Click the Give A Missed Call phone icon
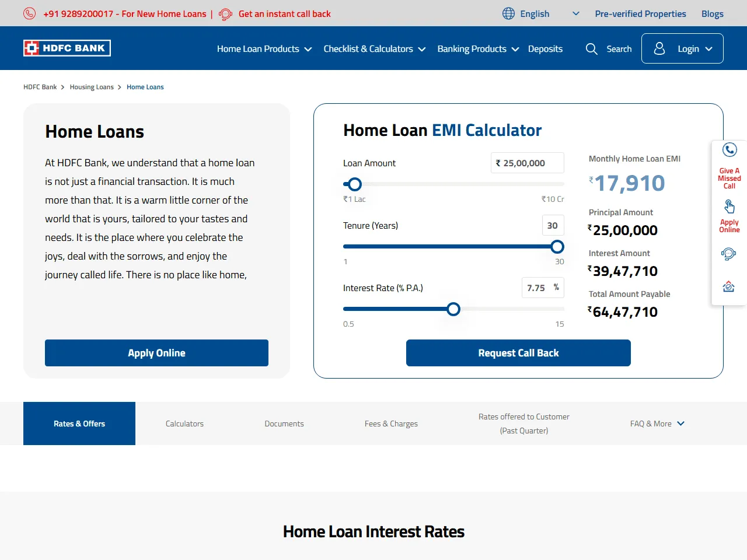 (x=729, y=150)
